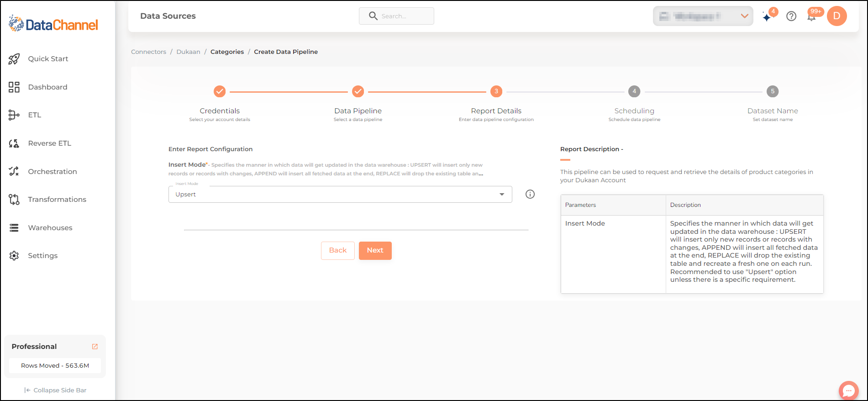Click step 3 Report Details circle

click(496, 91)
